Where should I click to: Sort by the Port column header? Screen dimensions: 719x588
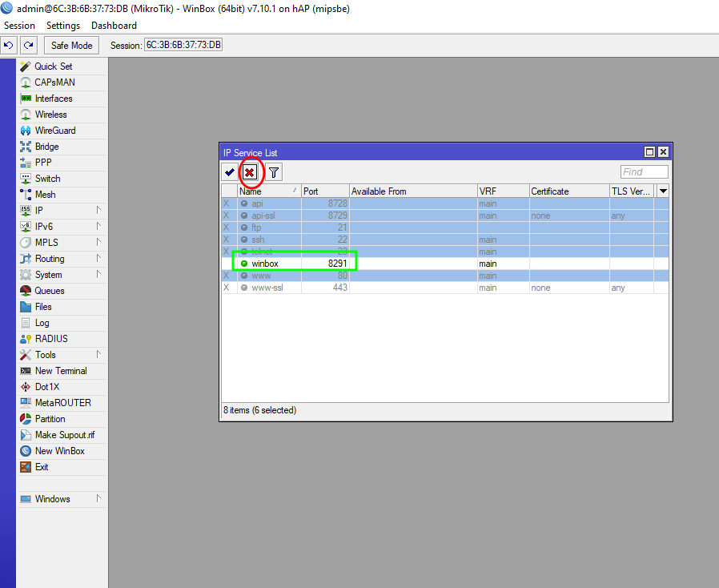coord(323,191)
